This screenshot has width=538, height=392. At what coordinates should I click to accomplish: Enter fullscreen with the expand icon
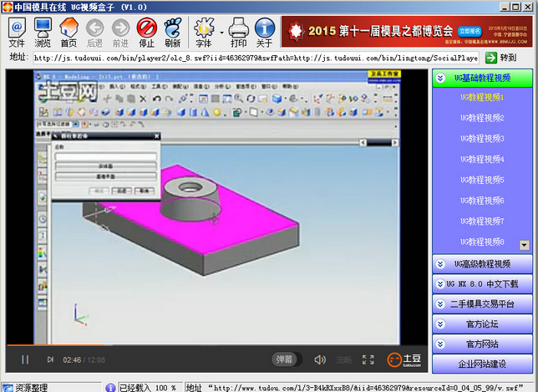click(368, 359)
